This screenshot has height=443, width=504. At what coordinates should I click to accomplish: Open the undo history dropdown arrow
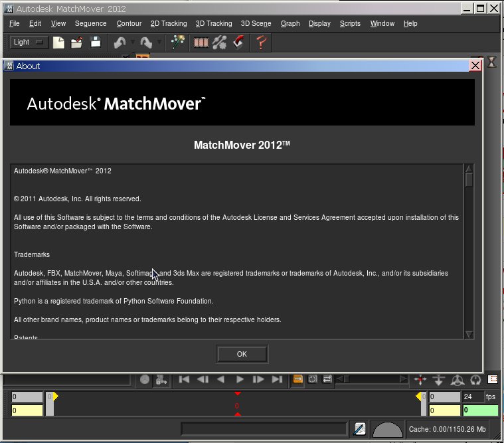[133, 42]
